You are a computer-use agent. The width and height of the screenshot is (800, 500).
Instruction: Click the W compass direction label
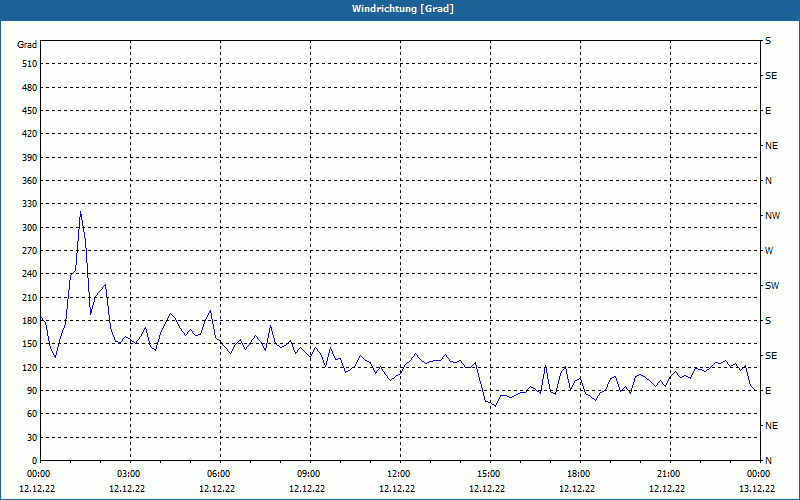tap(769, 251)
